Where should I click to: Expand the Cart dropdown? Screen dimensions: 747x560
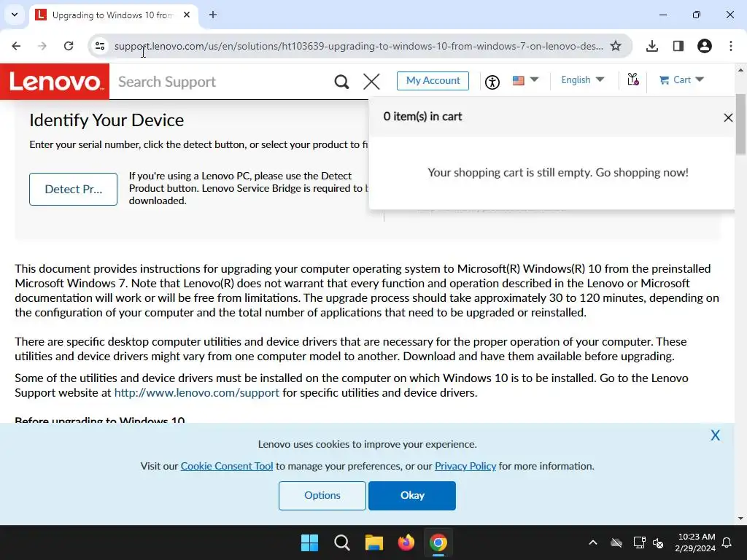coord(681,80)
